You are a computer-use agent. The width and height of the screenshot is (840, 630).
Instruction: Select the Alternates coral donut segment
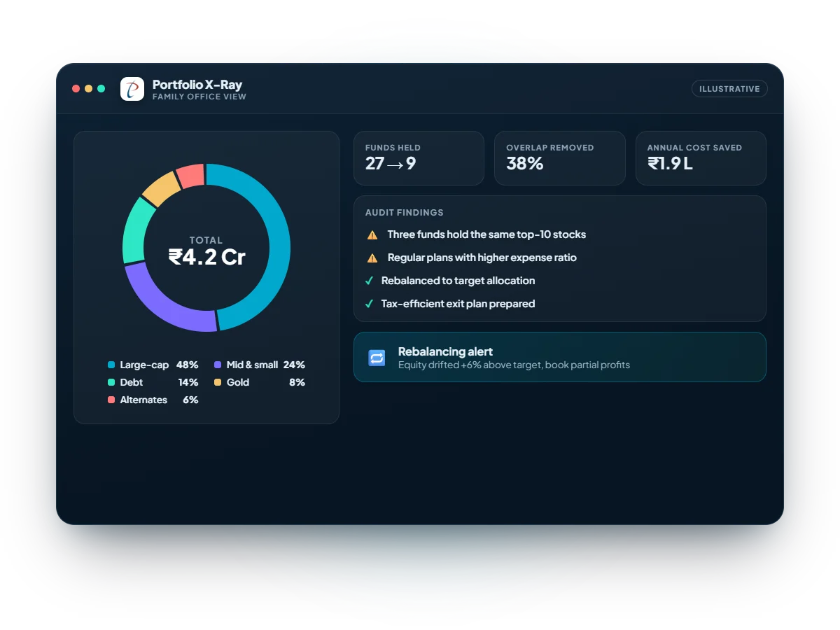pyautogui.click(x=191, y=176)
